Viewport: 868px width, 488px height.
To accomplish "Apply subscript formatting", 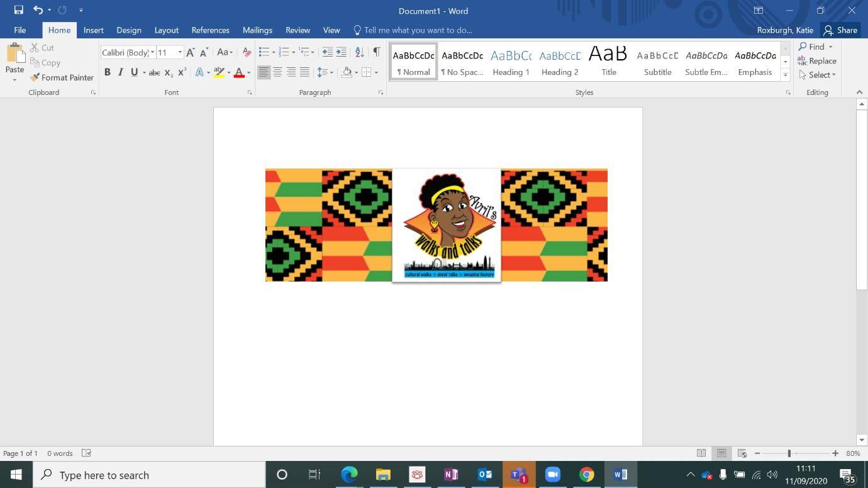I will pyautogui.click(x=169, y=72).
